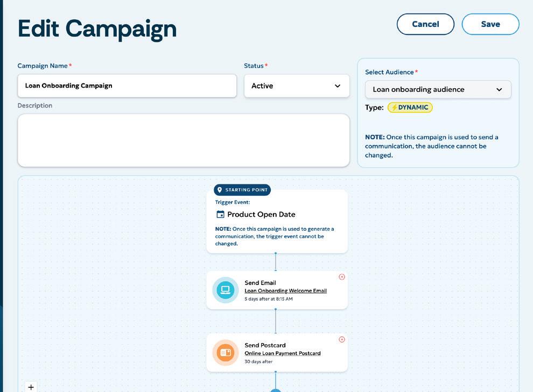Viewport: 533px width, 392px height.
Task: Expand the Select Audience dropdown
Action: [x=438, y=89]
